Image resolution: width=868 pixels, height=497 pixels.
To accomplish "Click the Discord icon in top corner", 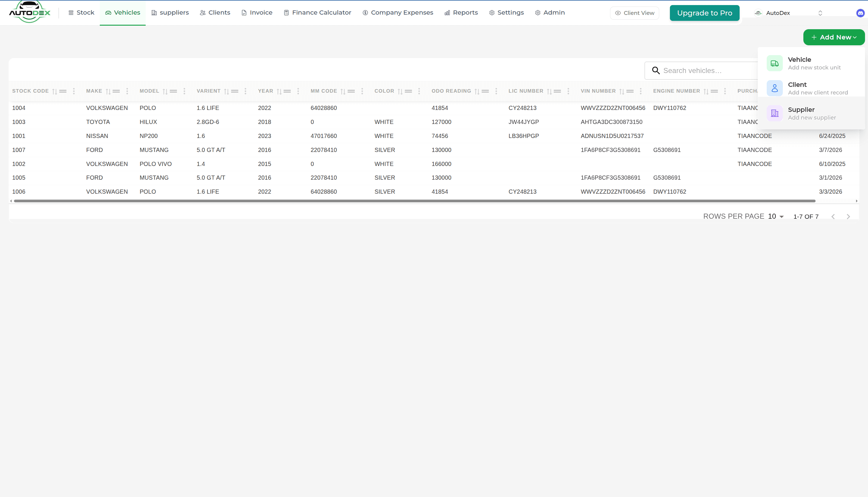I will click(860, 13).
